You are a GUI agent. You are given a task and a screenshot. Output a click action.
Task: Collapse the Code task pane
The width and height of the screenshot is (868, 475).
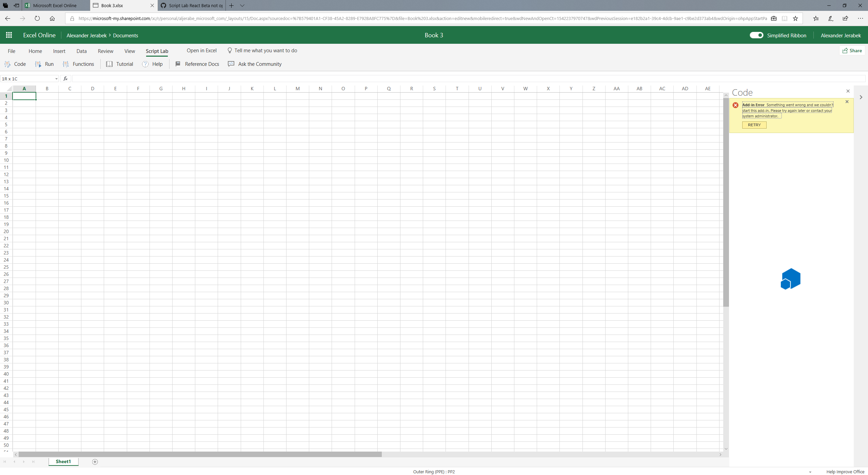tap(848, 91)
